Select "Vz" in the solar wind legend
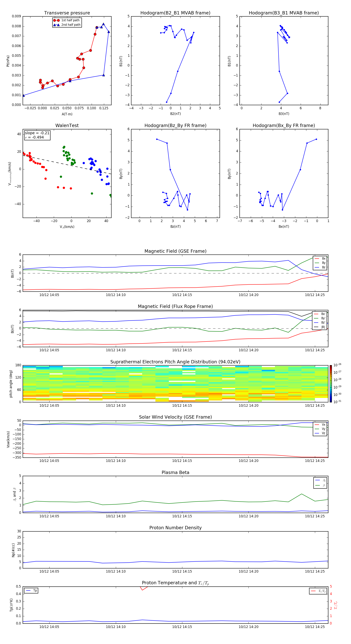This screenshot has height=644, width=351. pyautogui.click(x=320, y=433)
